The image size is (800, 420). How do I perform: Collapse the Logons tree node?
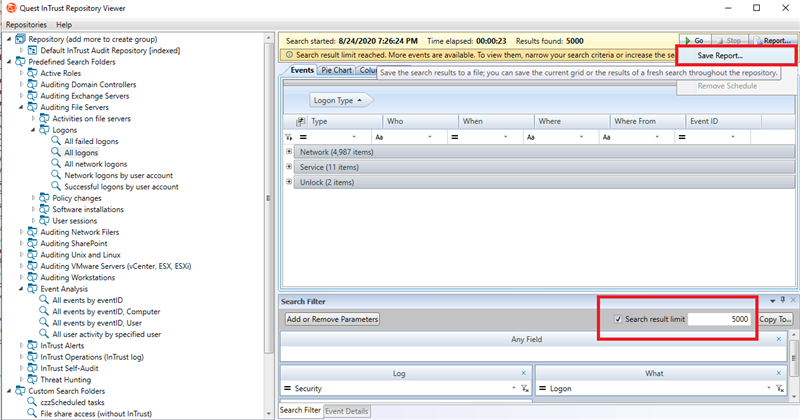click(33, 130)
